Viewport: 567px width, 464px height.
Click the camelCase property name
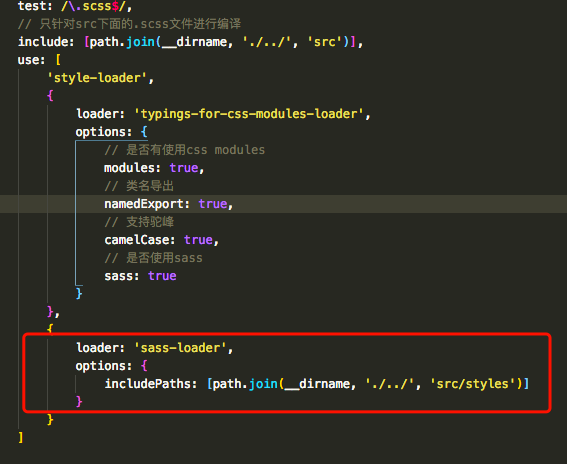click(x=137, y=240)
